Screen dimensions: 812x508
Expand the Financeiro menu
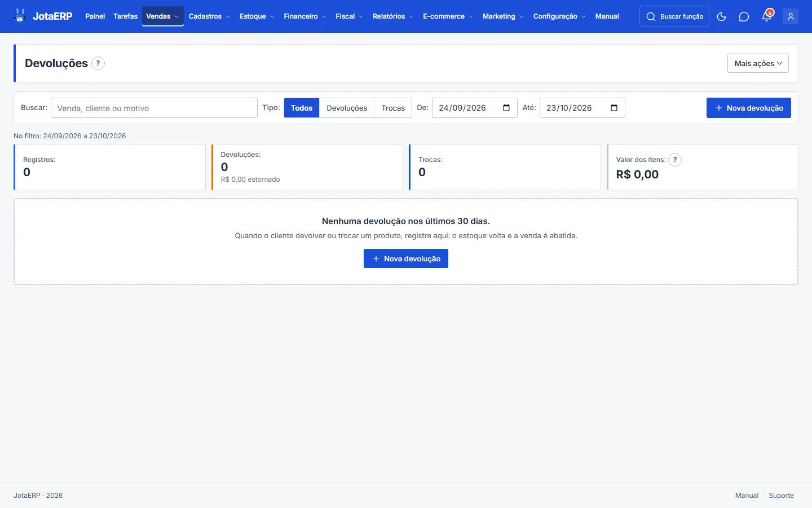point(305,16)
